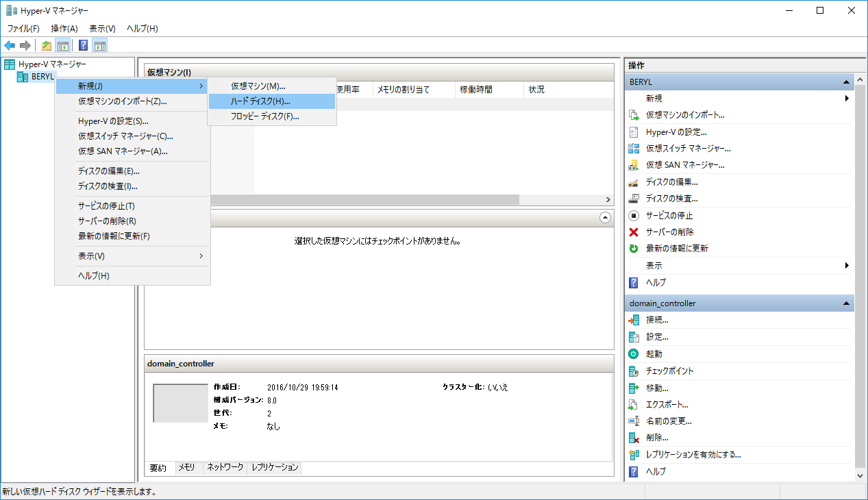Viewport: 868px width, 500px height.
Task: Click the blue Help toolbar icon
Action: 84,46
